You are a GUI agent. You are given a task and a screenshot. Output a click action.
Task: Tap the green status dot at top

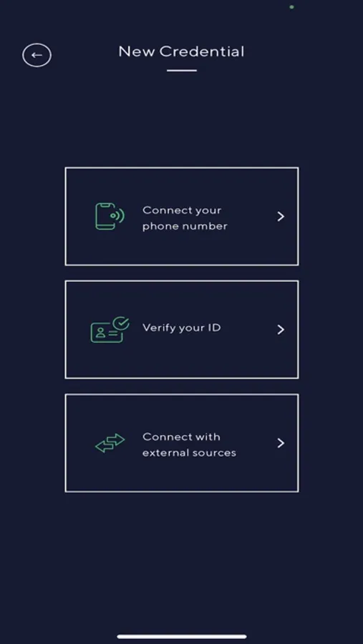click(x=291, y=7)
